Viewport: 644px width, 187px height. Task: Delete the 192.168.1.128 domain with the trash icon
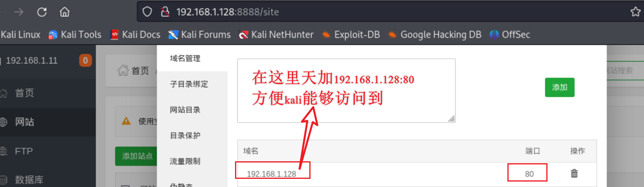[x=574, y=173]
